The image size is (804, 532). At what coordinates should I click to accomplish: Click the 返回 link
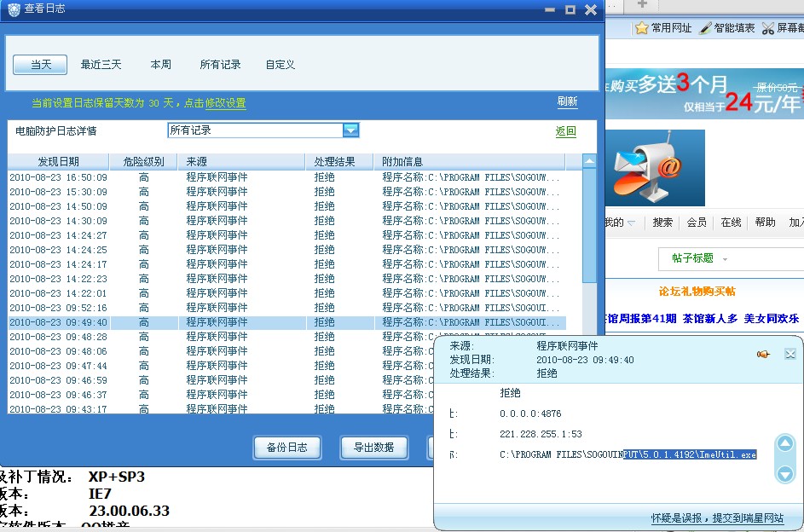point(566,131)
